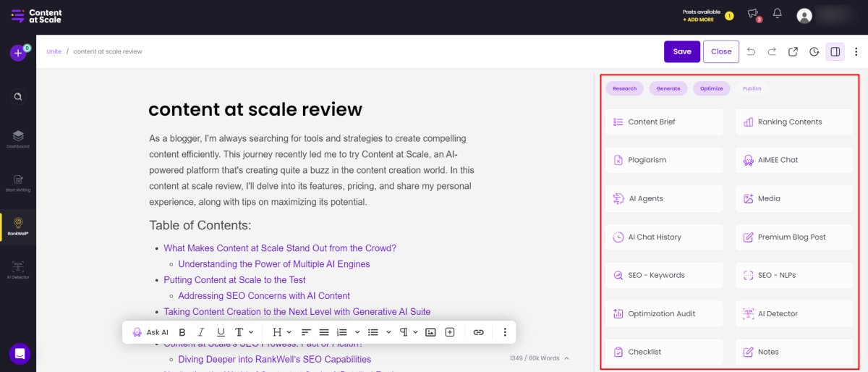Open Ranking Contents tool
Viewport: 868px width, 372px height.
(794, 122)
